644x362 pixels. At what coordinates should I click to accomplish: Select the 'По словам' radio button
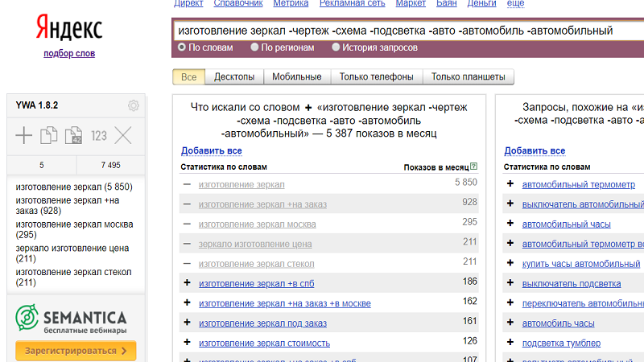(182, 47)
